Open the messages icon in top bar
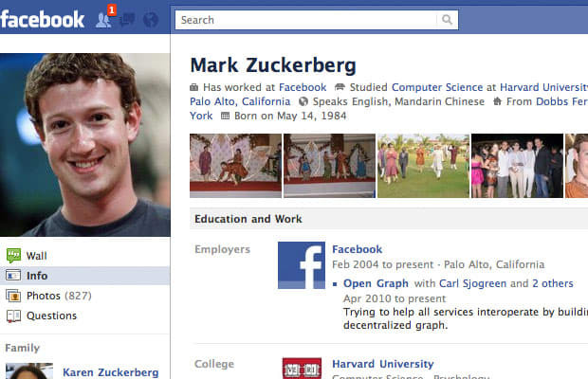The width and height of the screenshot is (588, 379). click(127, 20)
